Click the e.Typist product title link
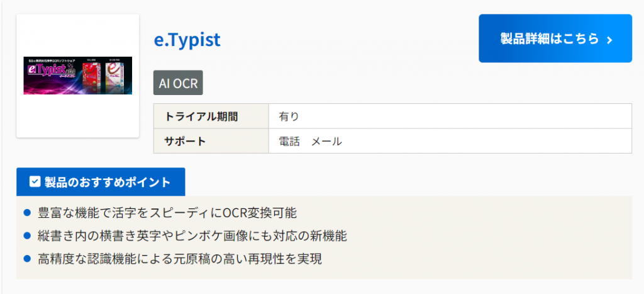This screenshot has height=294, width=644. (x=187, y=40)
